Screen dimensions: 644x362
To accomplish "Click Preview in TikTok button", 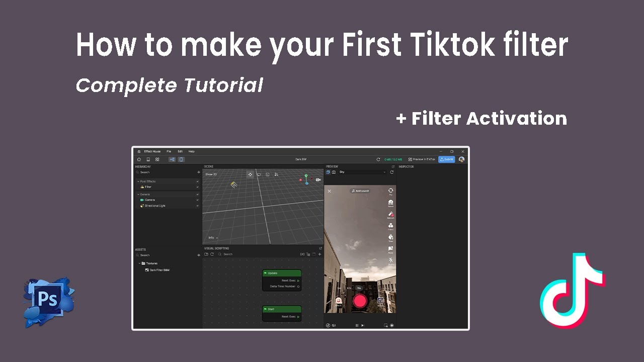I will click(x=422, y=159).
